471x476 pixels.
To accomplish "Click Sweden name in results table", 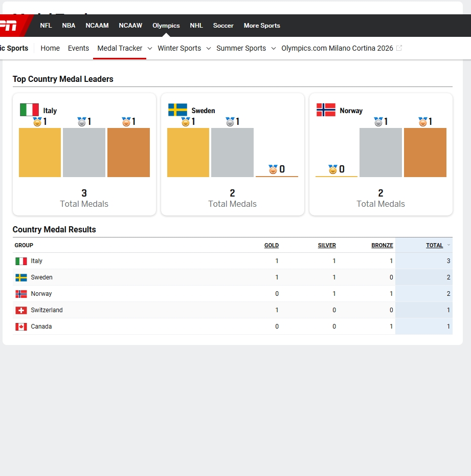I will [41, 277].
